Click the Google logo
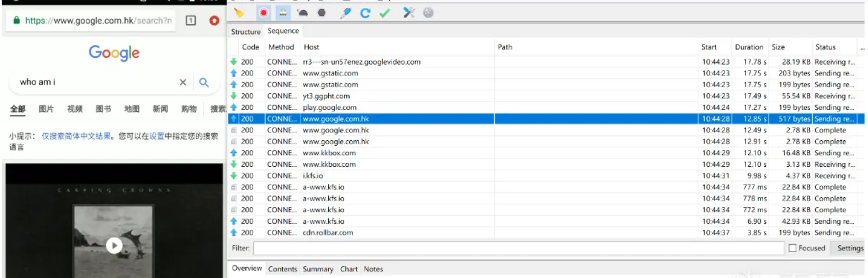 tap(114, 53)
